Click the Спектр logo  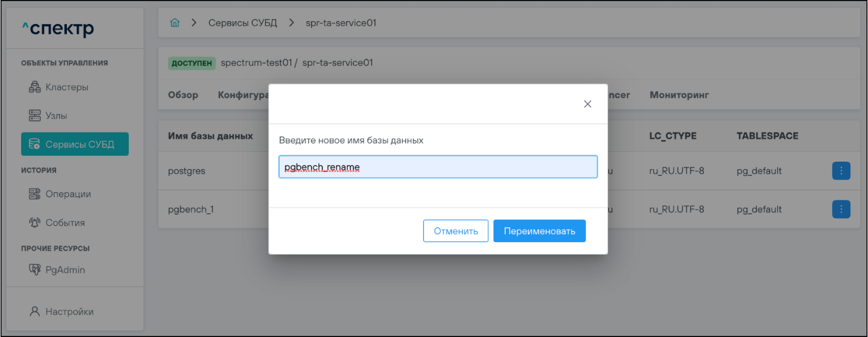tap(58, 29)
